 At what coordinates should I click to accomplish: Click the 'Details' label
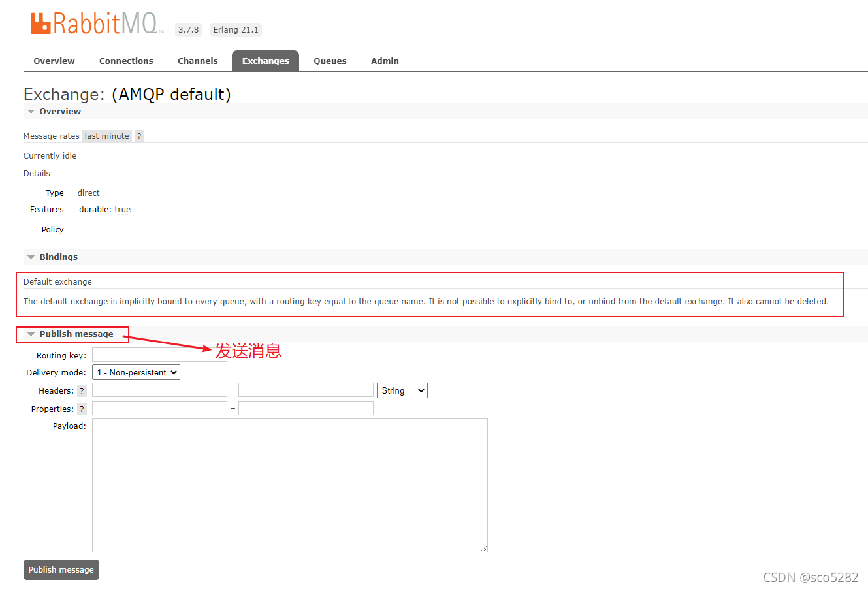[x=37, y=173]
